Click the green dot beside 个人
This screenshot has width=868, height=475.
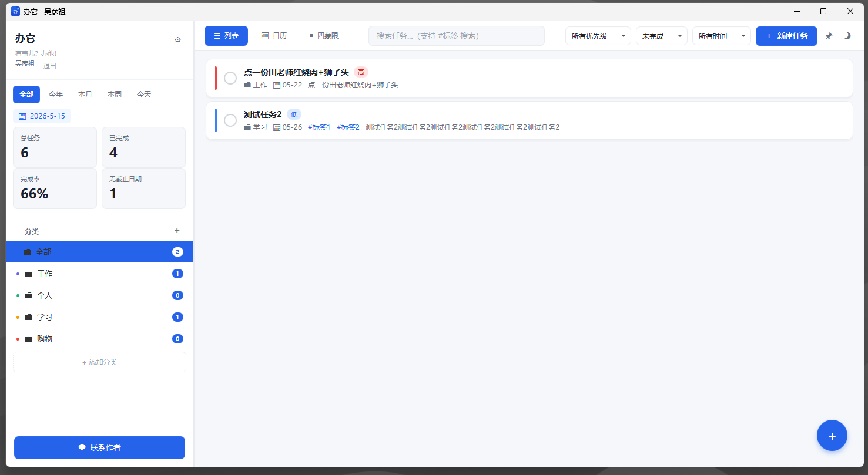(x=18, y=295)
